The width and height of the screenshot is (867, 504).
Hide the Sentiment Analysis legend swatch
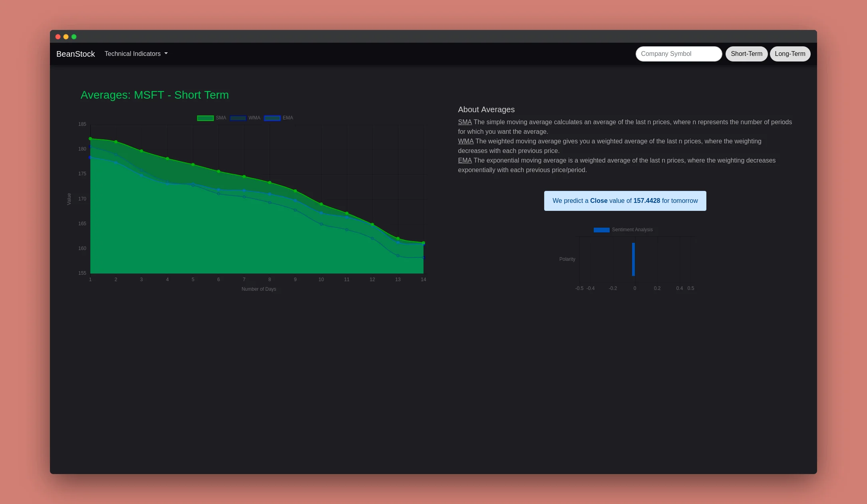(601, 230)
